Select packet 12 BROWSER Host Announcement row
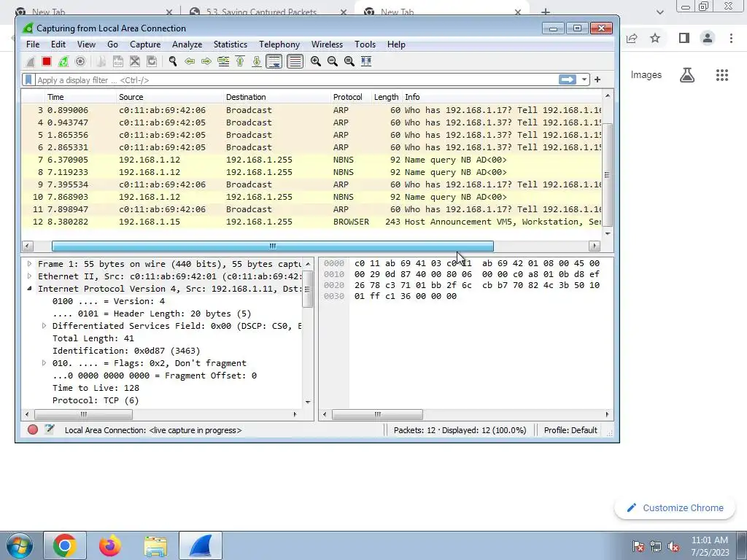747x560 pixels. pyautogui.click(x=311, y=222)
